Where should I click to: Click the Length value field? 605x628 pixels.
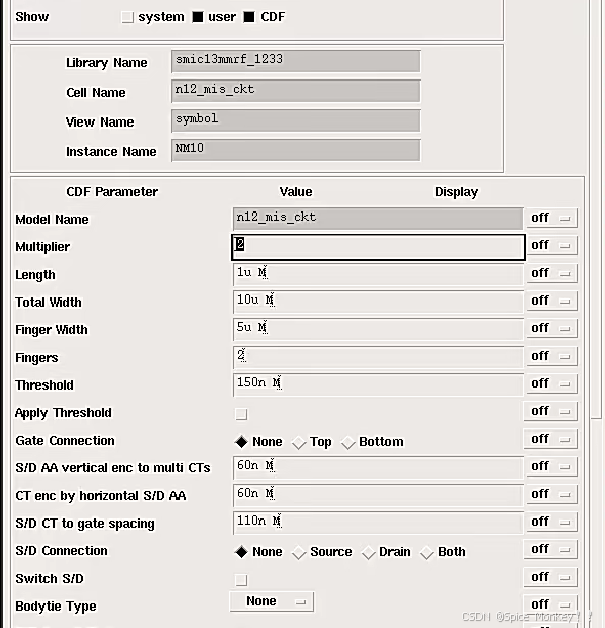click(378, 274)
